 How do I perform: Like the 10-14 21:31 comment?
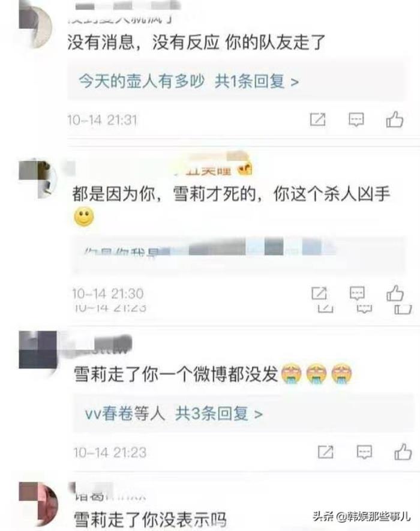pos(395,119)
